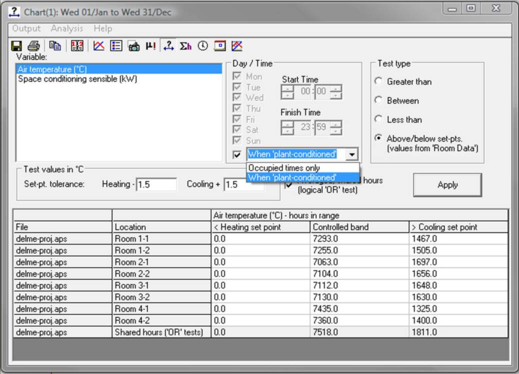
Task: Click the title bar application icon
Action: click(x=14, y=12)
